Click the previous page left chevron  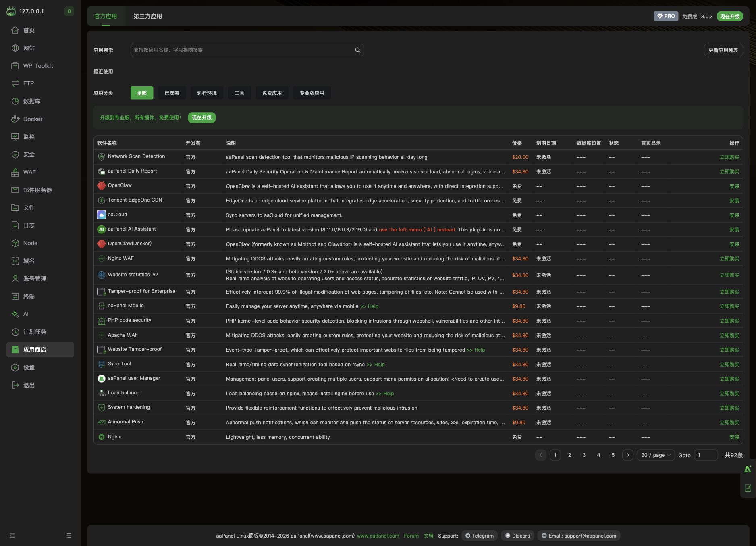[x=541, y=455]
